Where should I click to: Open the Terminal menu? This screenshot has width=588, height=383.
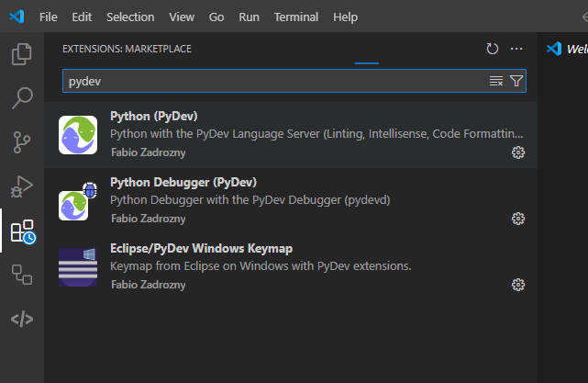click(x=296, y=17)
